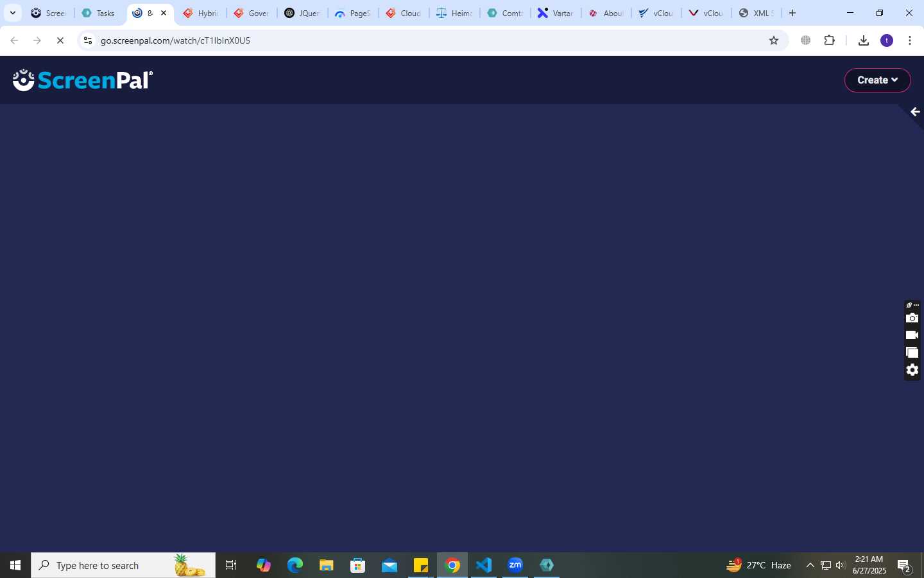Viewport: 924px width, 578px height.
Task: Switch to the second vCloud tab
Action: click(706, 13)
